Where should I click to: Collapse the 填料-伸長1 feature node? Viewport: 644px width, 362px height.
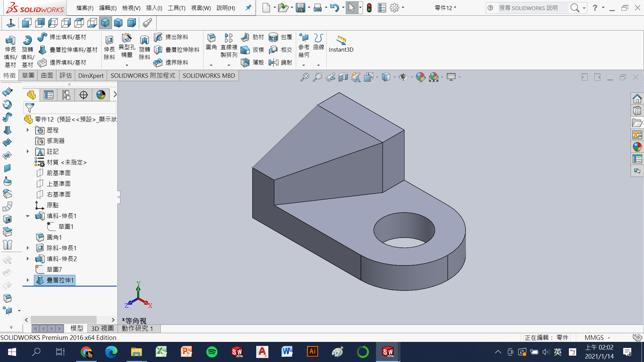coord(28,216)
